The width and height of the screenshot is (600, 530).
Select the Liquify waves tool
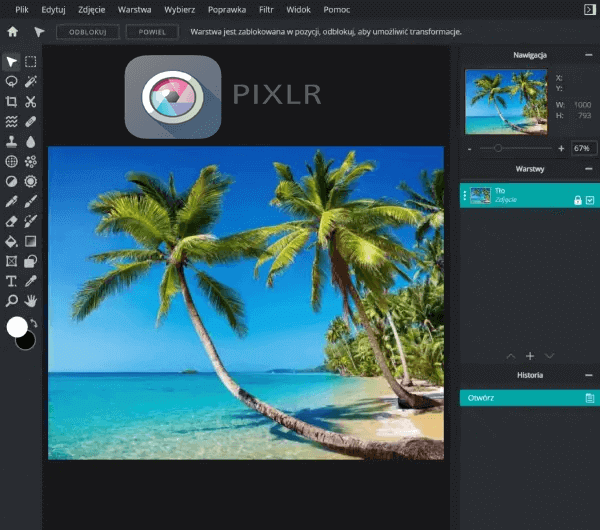11,121
